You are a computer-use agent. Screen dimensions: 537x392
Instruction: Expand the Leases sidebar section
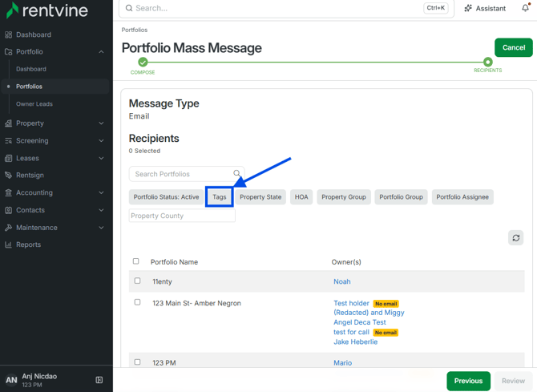(x=101, y=158)
